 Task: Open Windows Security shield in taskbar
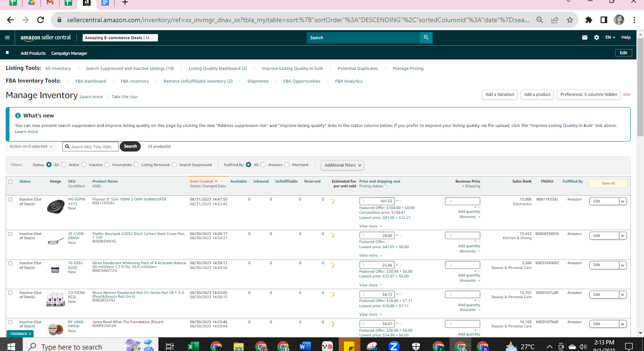(x=416, y=346)
